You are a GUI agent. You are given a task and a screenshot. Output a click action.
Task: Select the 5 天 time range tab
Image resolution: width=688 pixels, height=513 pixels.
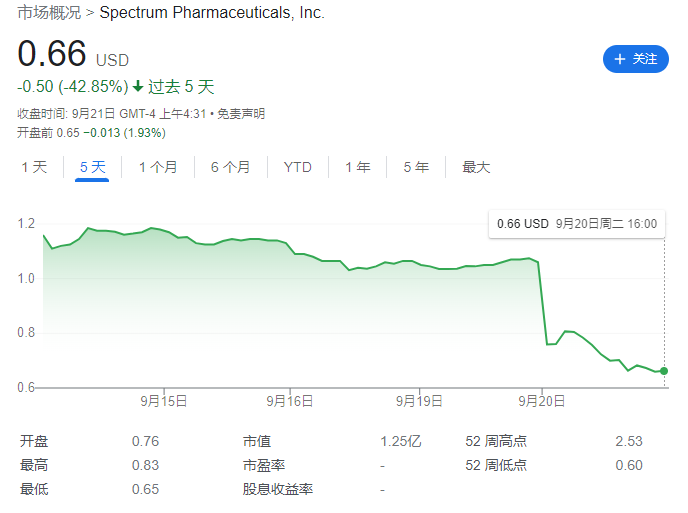point(92,167)
